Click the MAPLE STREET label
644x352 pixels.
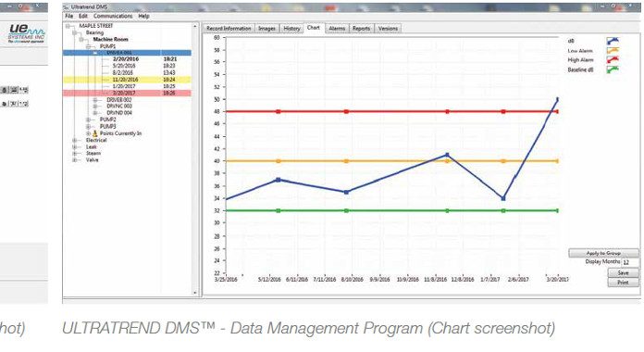click(95, 26)
